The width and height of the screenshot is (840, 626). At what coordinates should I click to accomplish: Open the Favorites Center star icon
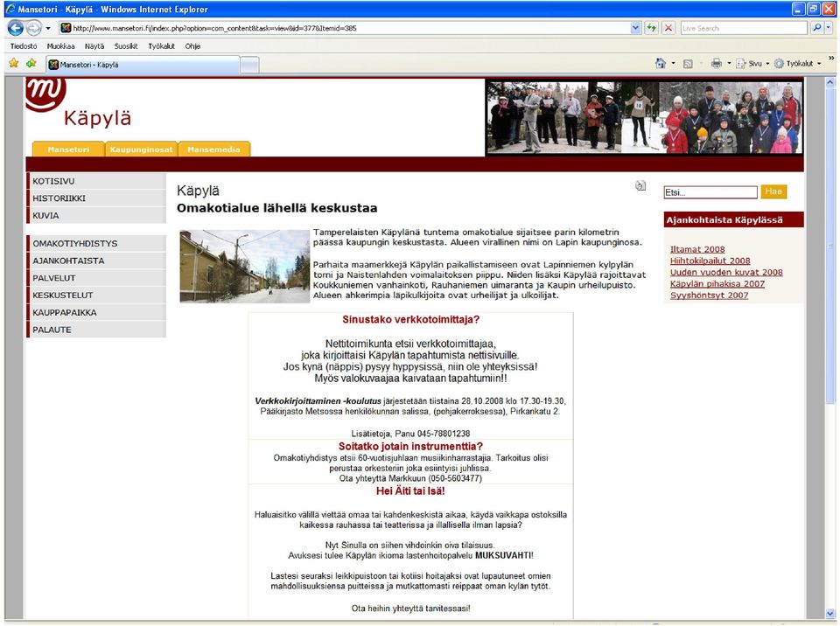[x=14, y=64]
